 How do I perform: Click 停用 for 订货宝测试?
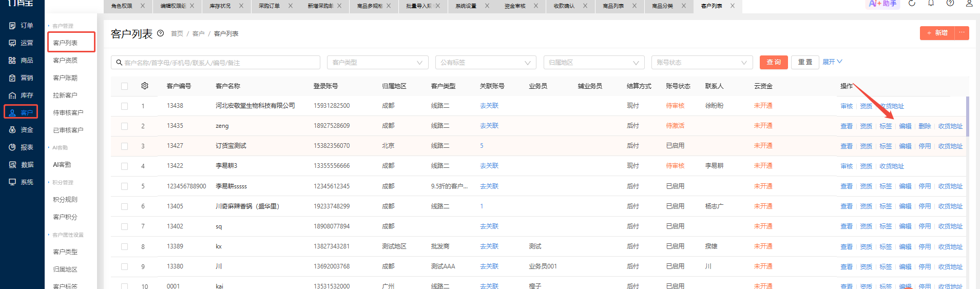925,146
